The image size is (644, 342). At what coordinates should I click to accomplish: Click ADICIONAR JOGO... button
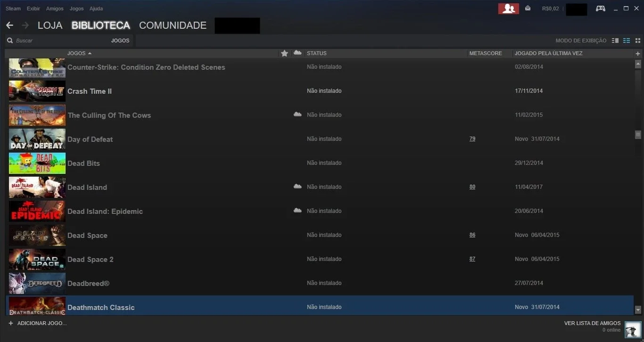(42, 323)
